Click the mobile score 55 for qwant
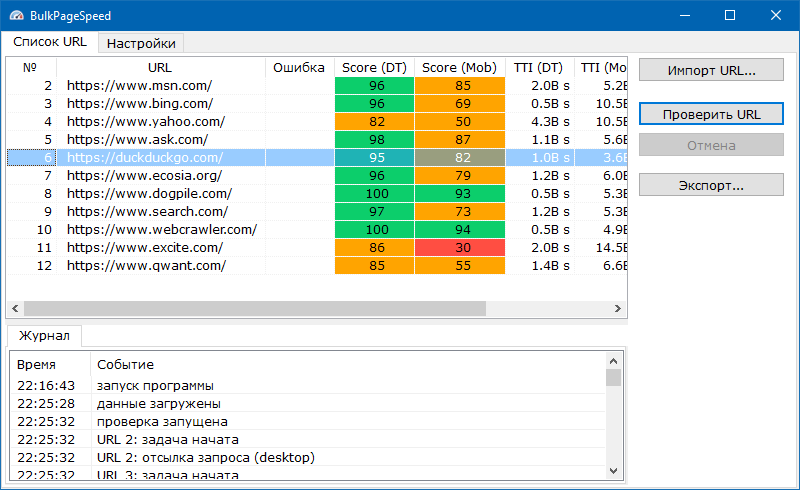800x490 pixels. (x=460, y=265)
